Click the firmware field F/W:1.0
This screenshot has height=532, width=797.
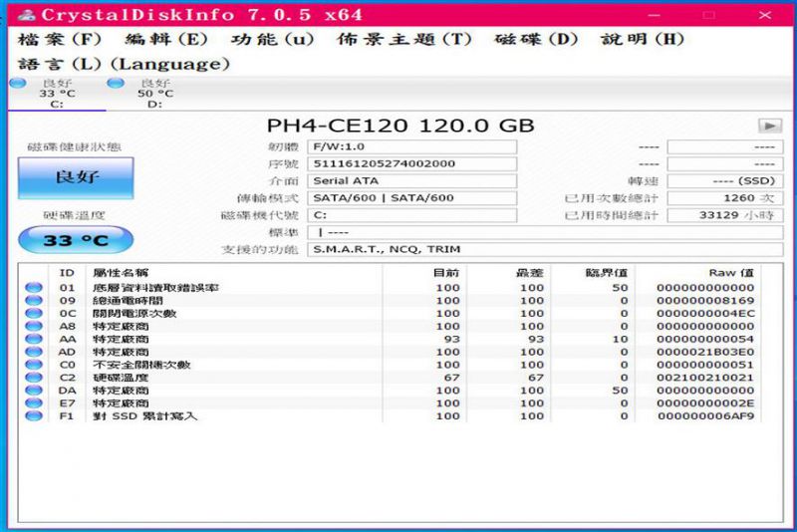point(412,146)
